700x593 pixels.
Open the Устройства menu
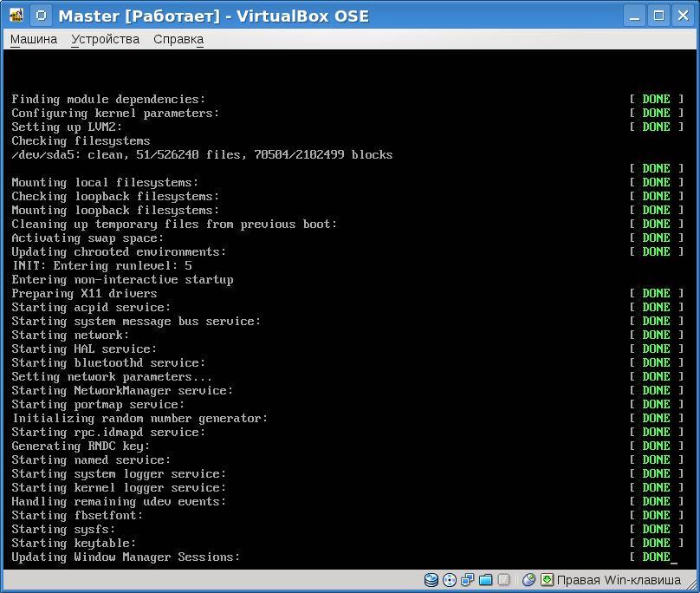tap(105, 39)
